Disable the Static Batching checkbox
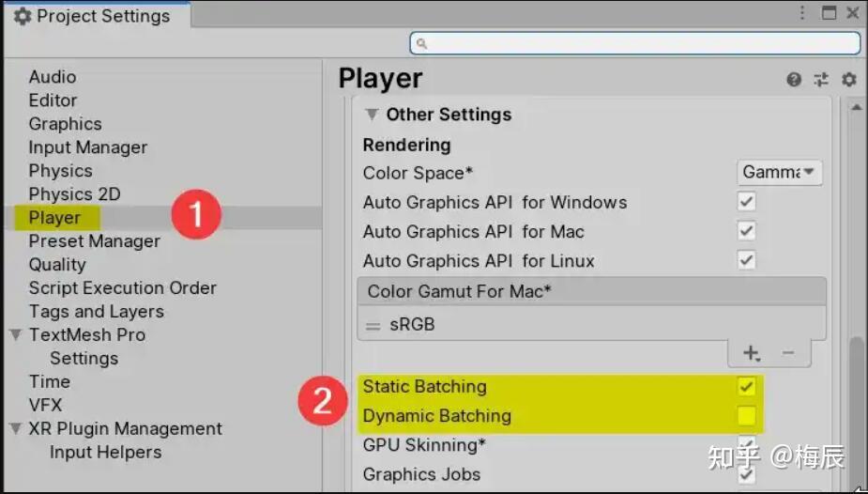The width and height of the screenshot is (868, 494). [x=747, y=387]
